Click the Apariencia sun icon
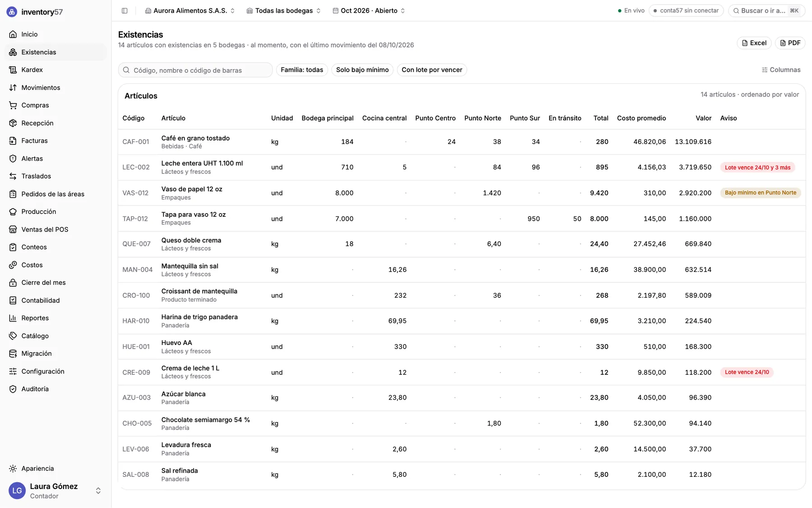Viewport: 812px width, 508px height. (13, 468)
